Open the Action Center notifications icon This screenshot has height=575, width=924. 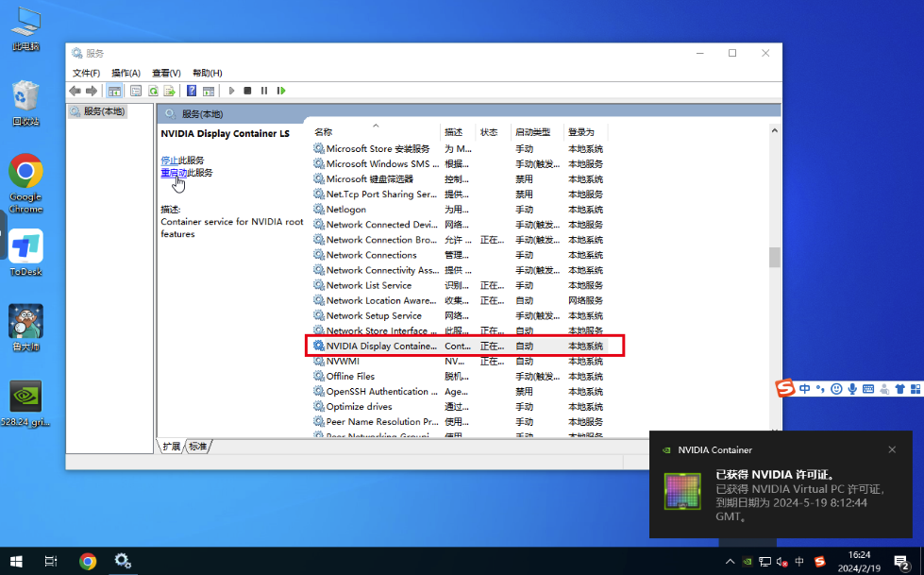pos(901,563)
